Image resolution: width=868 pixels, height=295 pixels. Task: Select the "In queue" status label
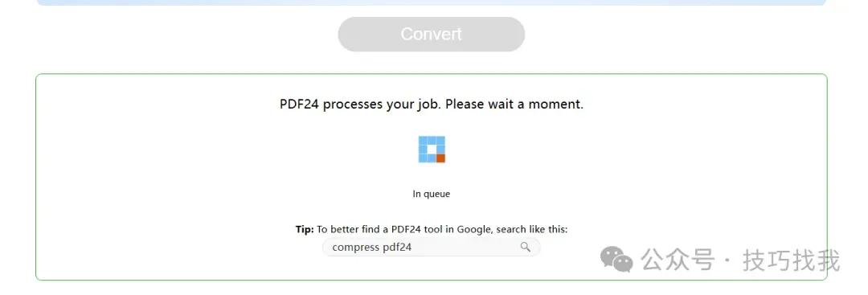click(432, 195)
